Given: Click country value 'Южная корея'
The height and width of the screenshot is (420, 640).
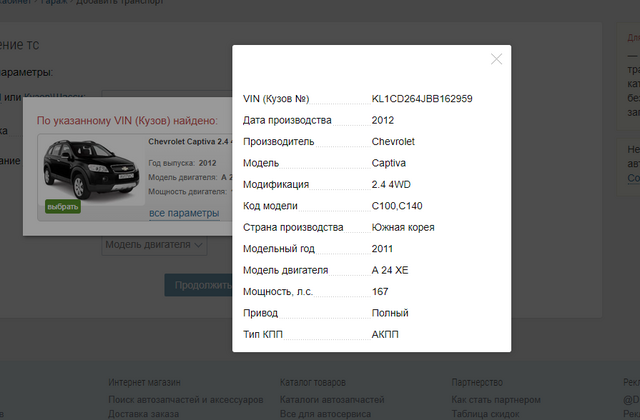Looking at the screenshot, I should pyautogui.click(x=403, y=227).
